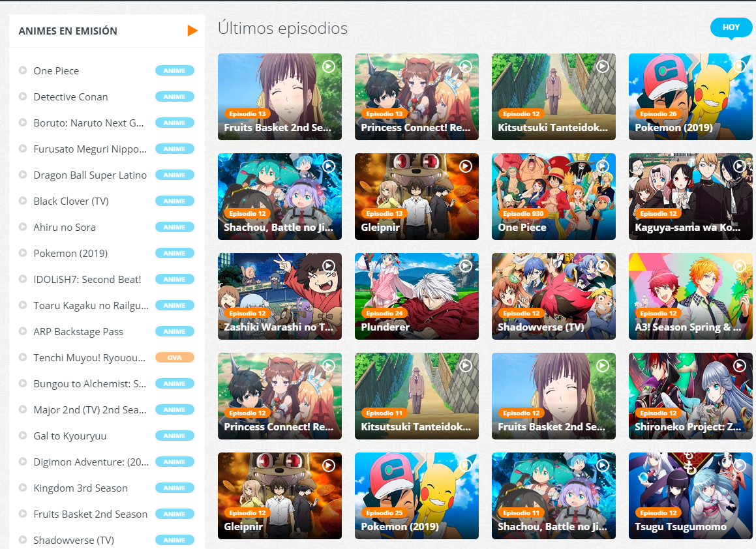Open the Princess Connect episode 13 thumbnail
Screen dimensions: 756x549
pyautogui.click(x=416, y=96)
